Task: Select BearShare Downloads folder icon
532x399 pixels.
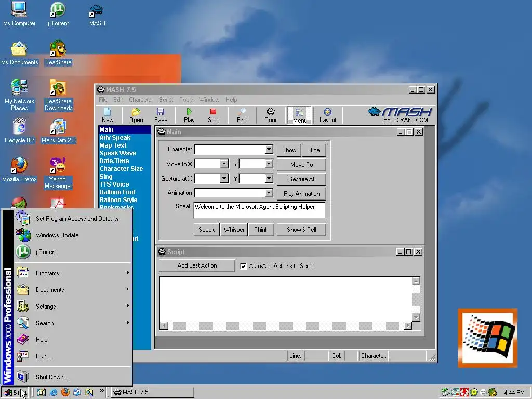Action: pyautogui.click(x=58, y=96)
